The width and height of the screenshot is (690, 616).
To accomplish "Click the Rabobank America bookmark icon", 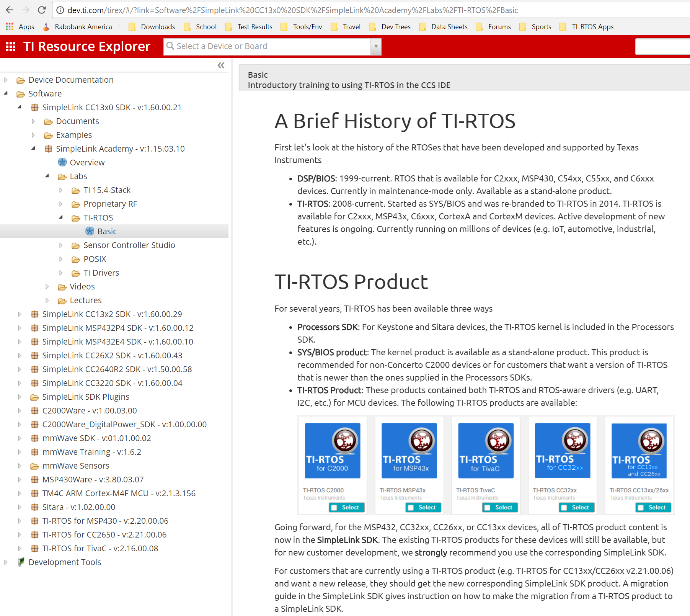I will [46, 26].
